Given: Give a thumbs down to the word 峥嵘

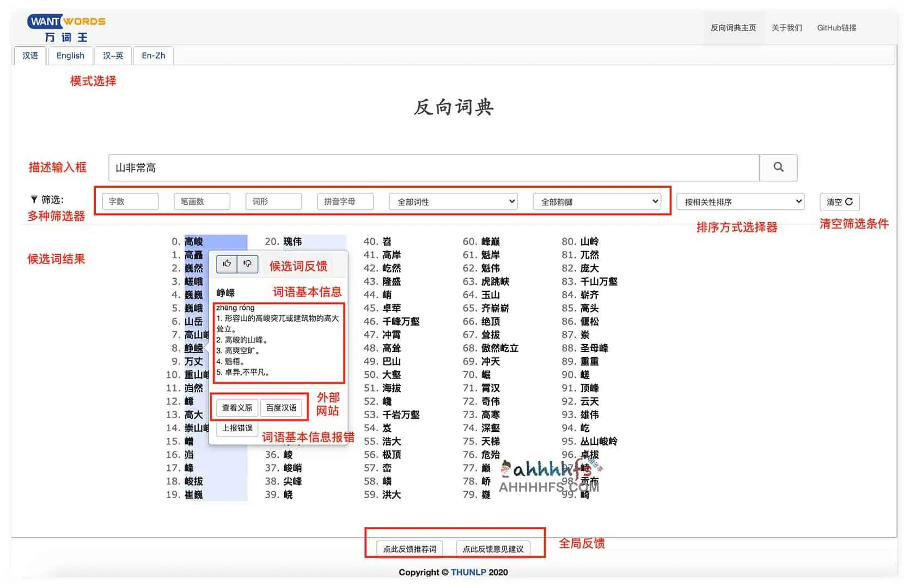Looking at the screenshot, I should point(248,264).
